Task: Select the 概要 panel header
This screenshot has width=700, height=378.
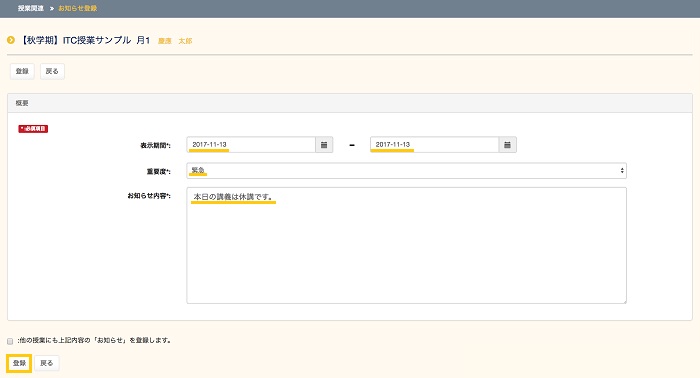Action: click(x=350, y=103)
